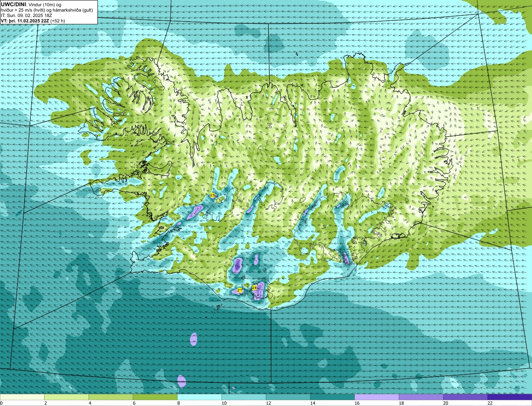Click the legend scale label '22'
The width and height of the screenshot is (532, 406).
tap(490, 403)
